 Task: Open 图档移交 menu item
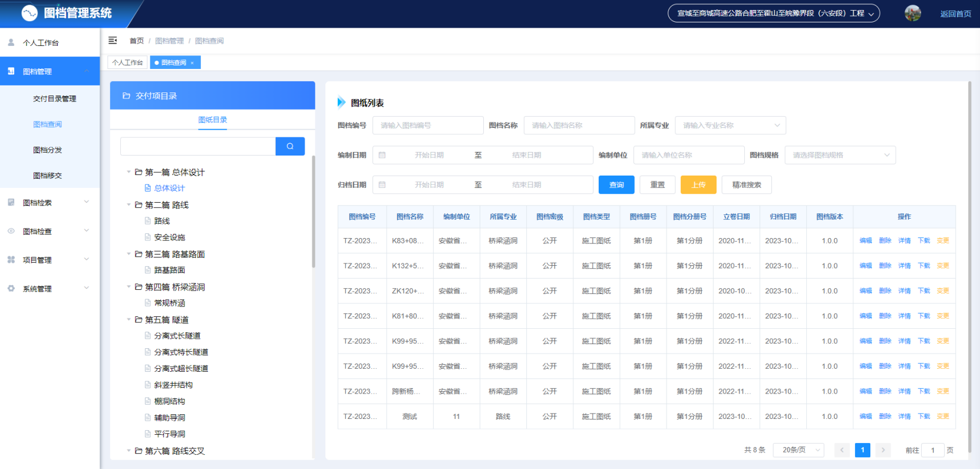click(x=48, y=176)
